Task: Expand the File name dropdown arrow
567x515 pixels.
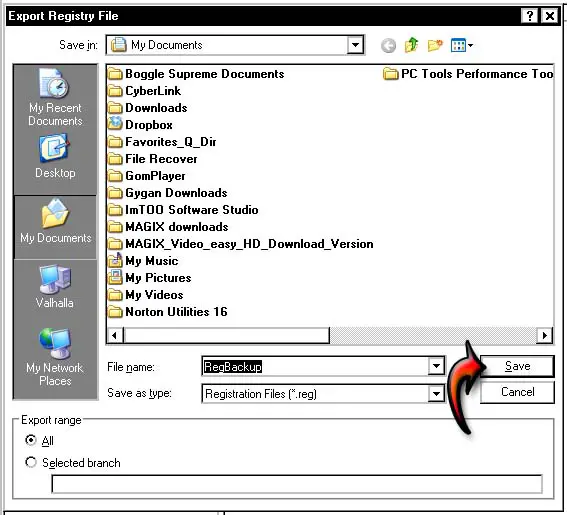Action: [436, 366]
